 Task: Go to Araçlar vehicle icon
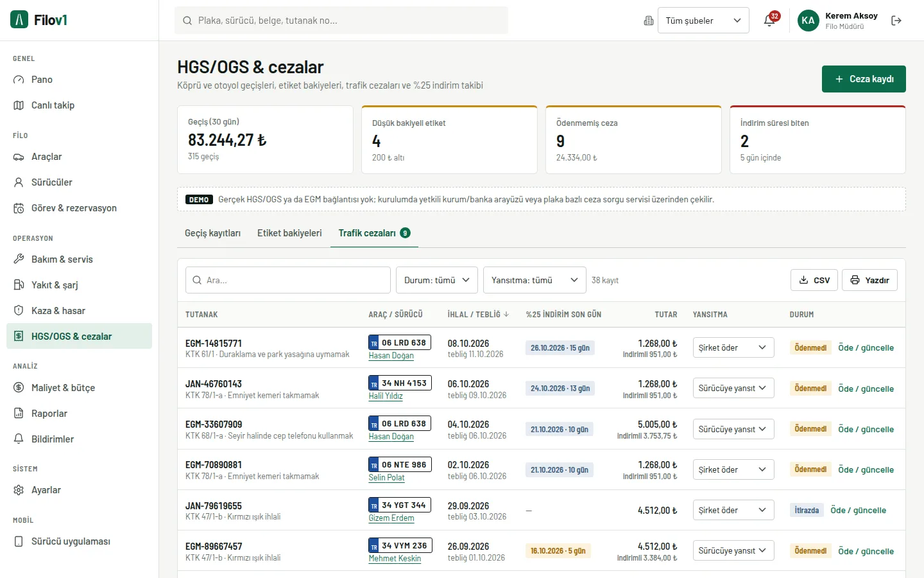point(19,157)
